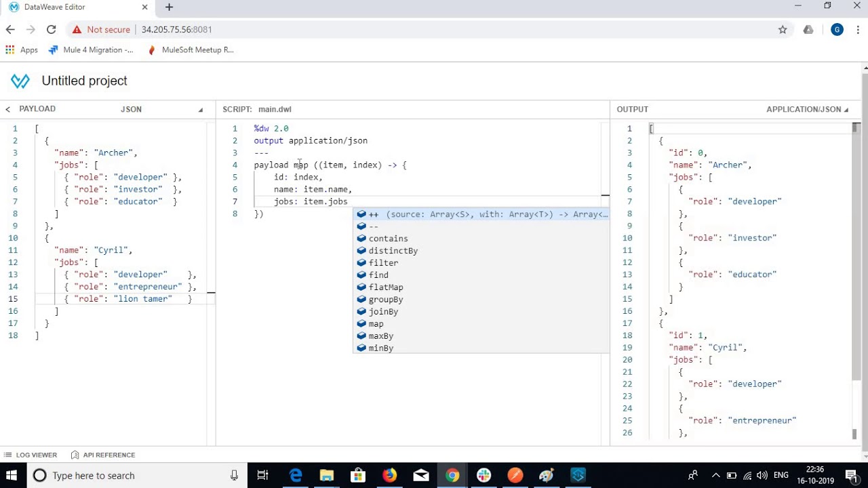Choose contains from the autocomplete list
This screenshot has width=868, height=488.
[481, 239]
